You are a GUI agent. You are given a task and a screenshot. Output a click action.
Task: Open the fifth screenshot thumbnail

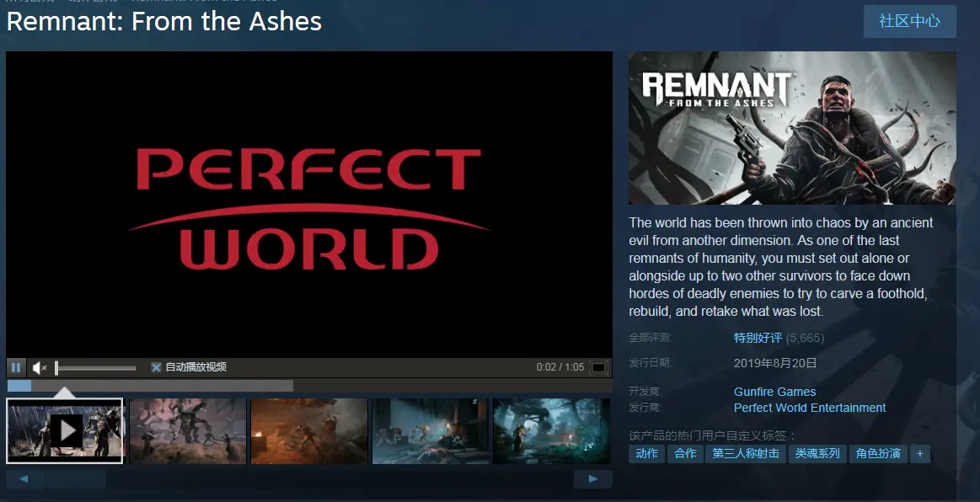click(x=551, y=430)
